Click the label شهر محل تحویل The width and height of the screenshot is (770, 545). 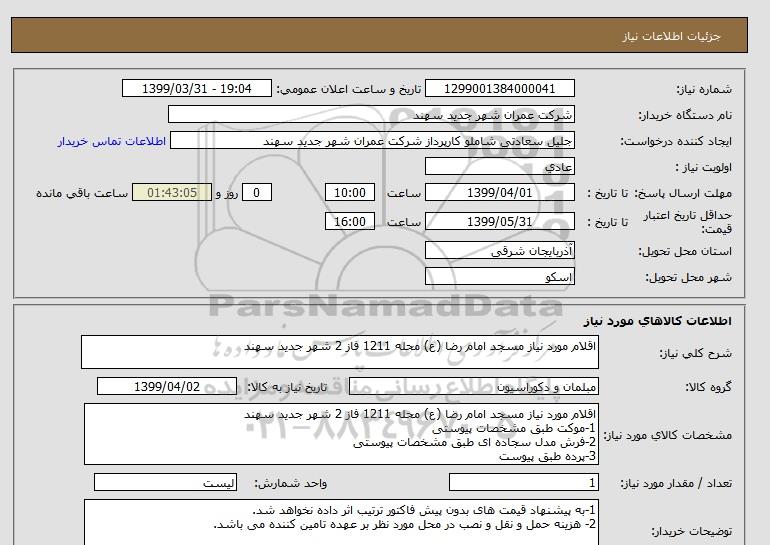click(x=688, y=277)
